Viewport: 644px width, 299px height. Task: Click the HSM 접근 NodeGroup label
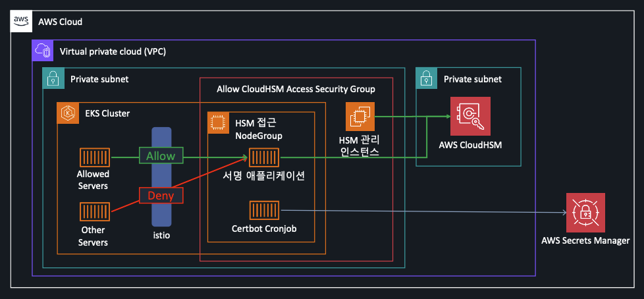coord(259,129)
